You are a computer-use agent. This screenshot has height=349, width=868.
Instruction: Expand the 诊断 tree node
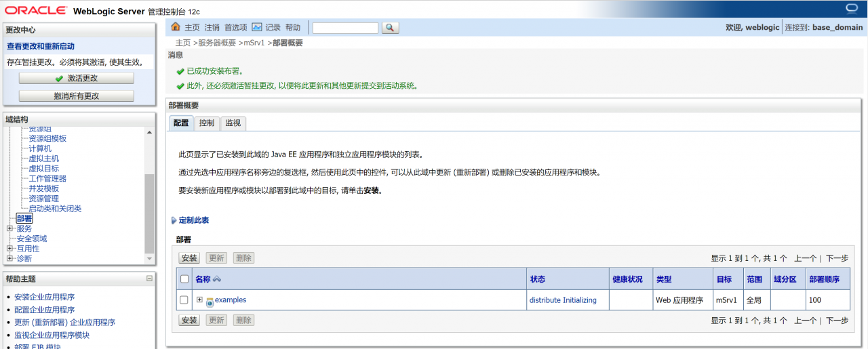point(9,258)
